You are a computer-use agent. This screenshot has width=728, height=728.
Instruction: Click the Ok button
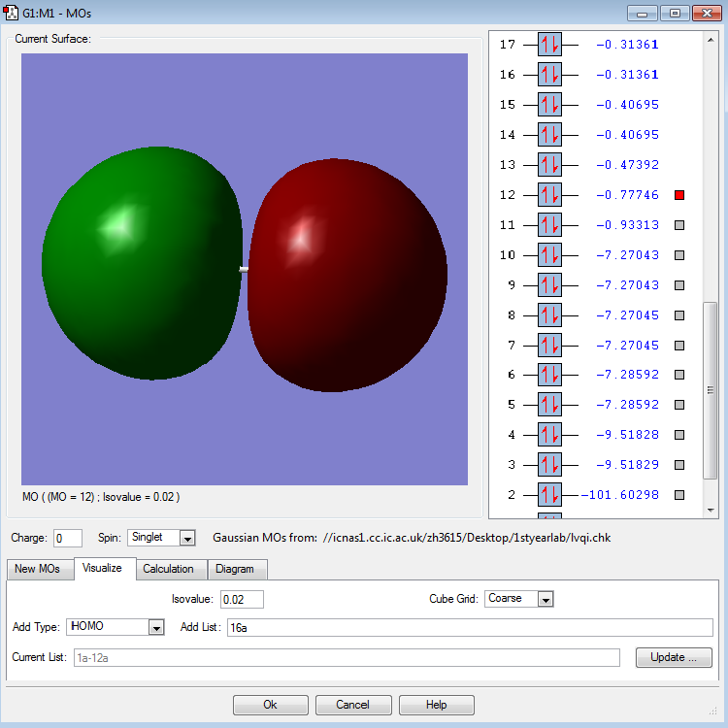tap(270, 705)
